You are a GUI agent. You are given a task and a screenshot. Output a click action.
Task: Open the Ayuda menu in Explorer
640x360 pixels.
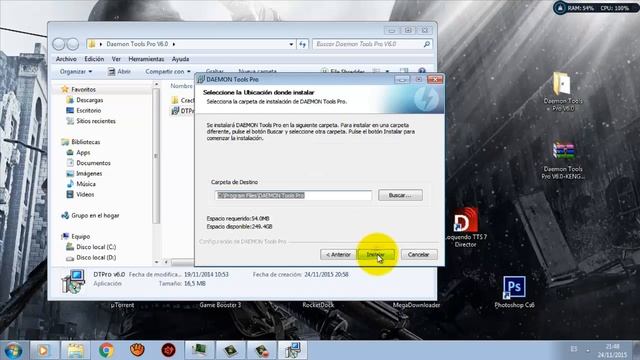180,59
